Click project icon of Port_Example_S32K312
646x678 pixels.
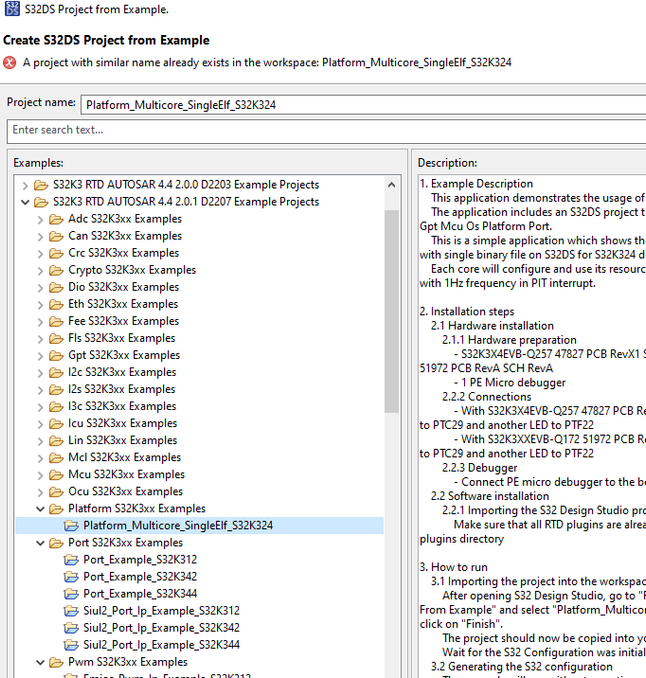pyautogui.click(x=71, y=560)
